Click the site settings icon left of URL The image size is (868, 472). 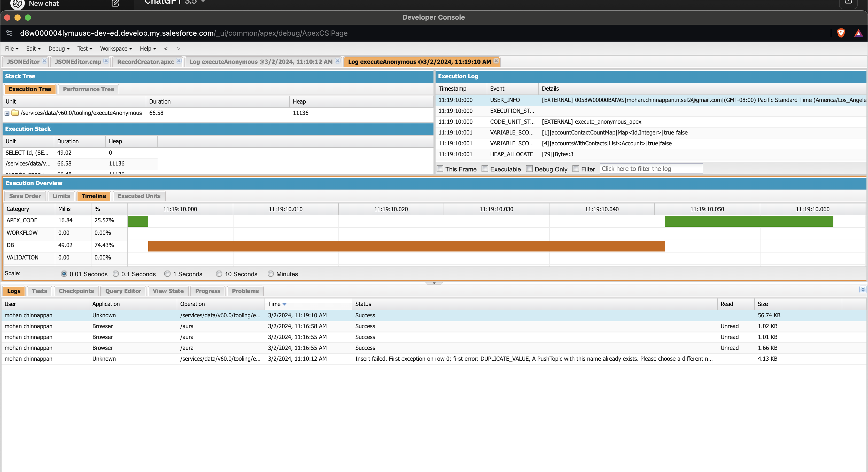[x=10, y=33]
